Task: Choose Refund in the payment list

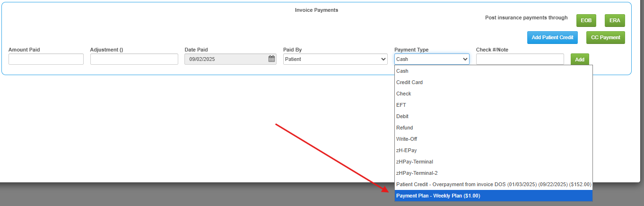Action: (493, 128)
